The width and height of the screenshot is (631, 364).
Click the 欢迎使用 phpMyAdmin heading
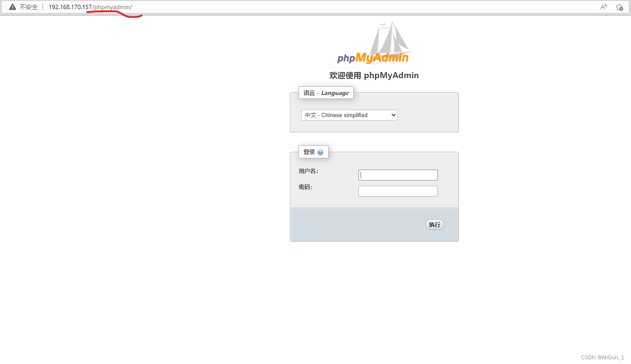click(374, 75)
